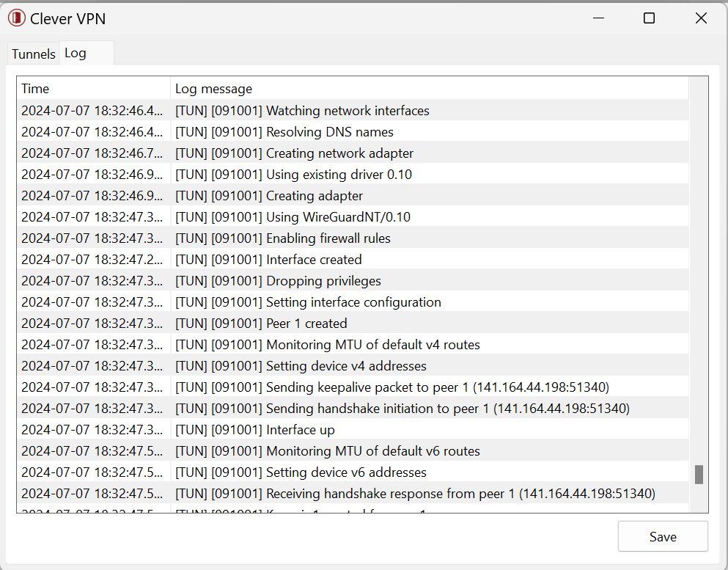The height and width of the screenshot is (570, 728).
Task: Select the 'Resolving DNS names' log row
Action: coord(353,132)
